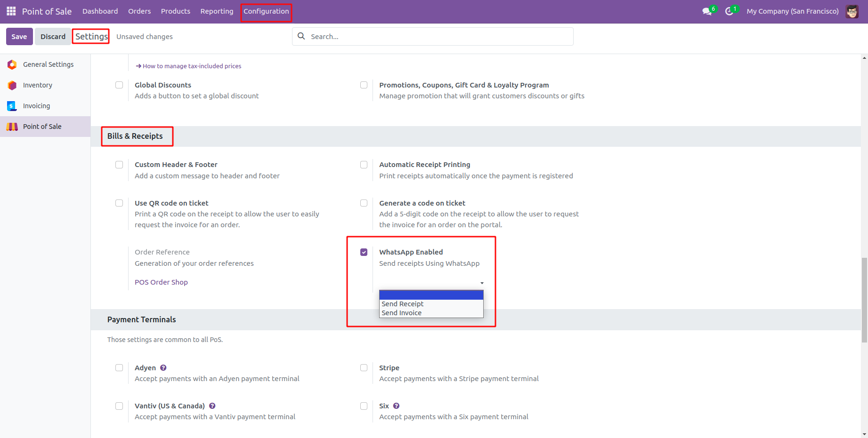Click the scrollbar down arrow
Viewport: 868px width, 438px height.
pos(864,434)
